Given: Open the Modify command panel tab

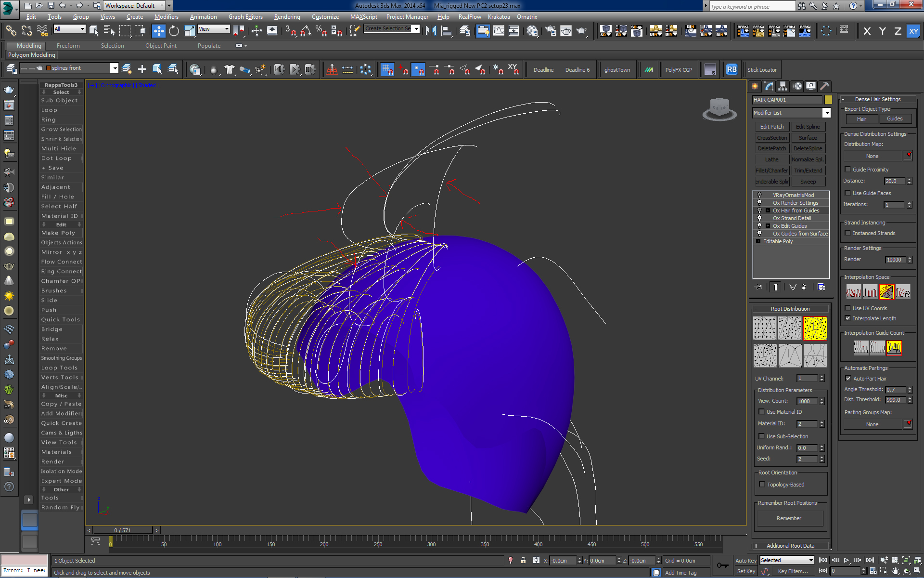Looking at the screenshot, I should [x=769, y=86].
